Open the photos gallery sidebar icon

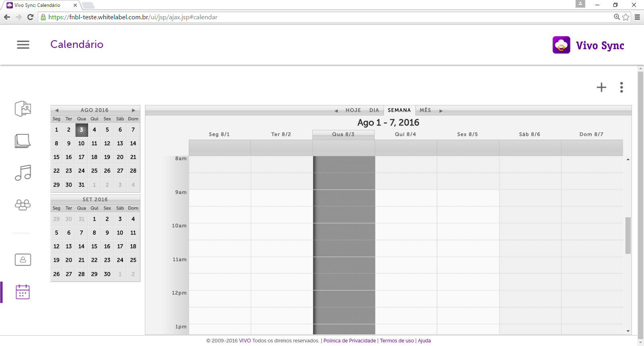[x=23, y=109]
